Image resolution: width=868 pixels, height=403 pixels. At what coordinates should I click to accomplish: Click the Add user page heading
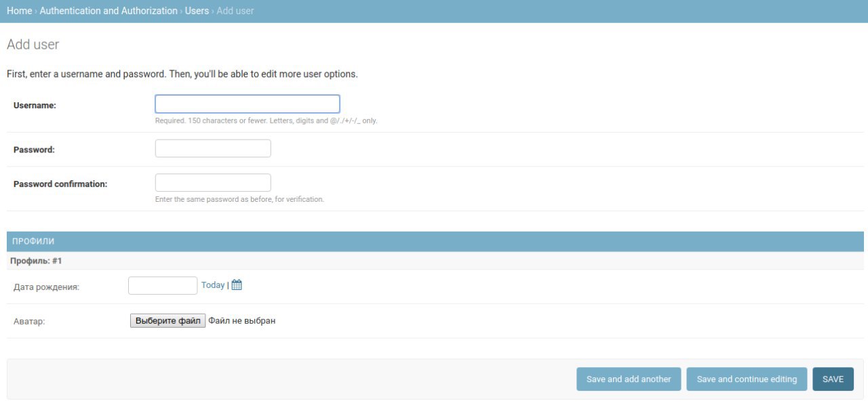pyautogui.click(x=33, y=45)
